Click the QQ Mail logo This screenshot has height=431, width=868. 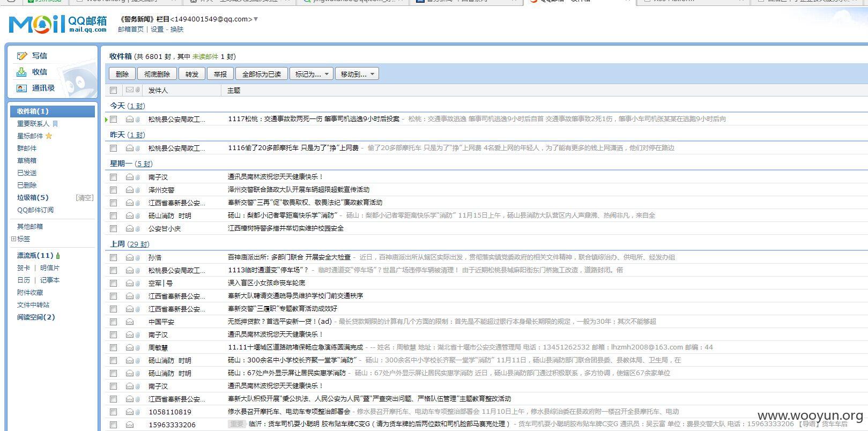point(58,24)
